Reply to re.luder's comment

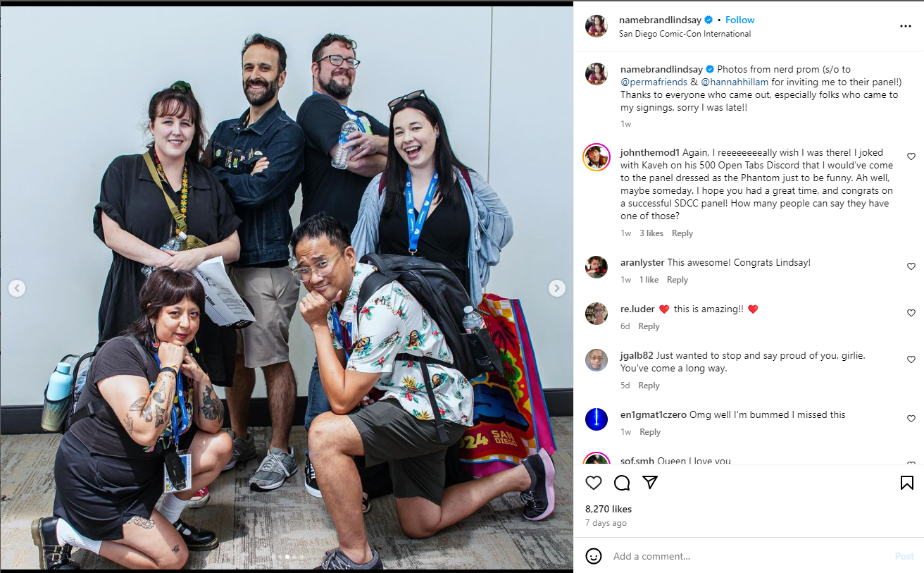pos(649,326)
